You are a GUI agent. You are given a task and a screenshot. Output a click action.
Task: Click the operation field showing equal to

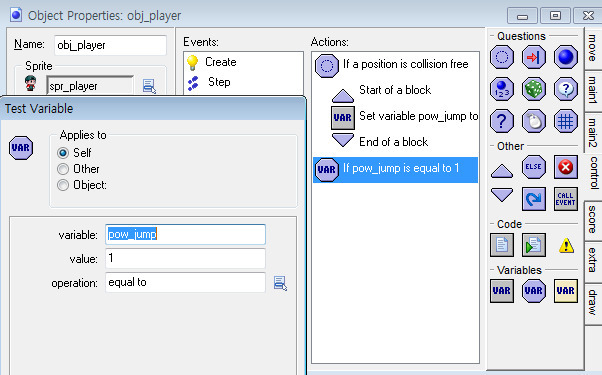click(185, 282)
